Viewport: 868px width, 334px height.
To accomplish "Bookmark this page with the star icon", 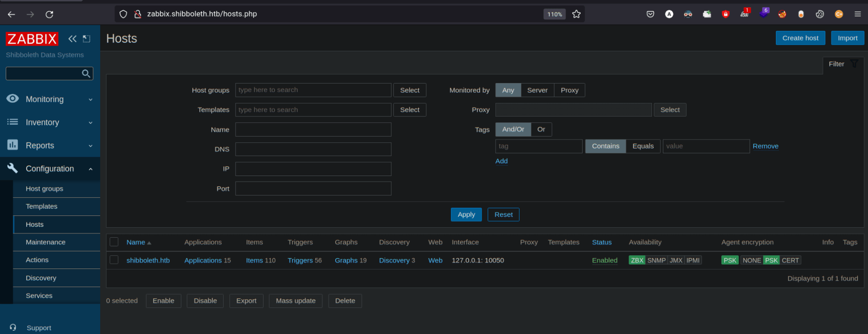I will point(576,14).
